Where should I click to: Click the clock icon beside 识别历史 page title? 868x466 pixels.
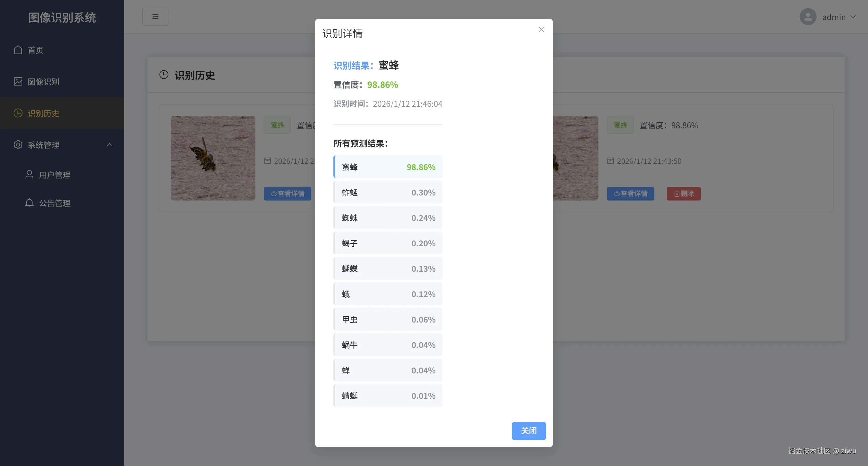click(x=164, y=75)
